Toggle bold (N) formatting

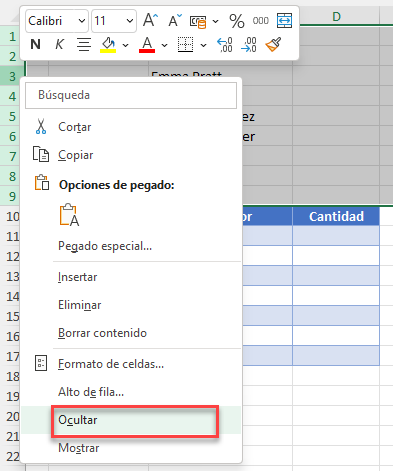tap(35, 44)
